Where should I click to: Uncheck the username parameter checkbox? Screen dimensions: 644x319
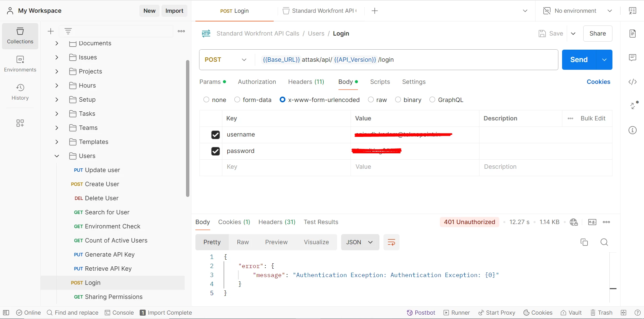coord(216,135)
